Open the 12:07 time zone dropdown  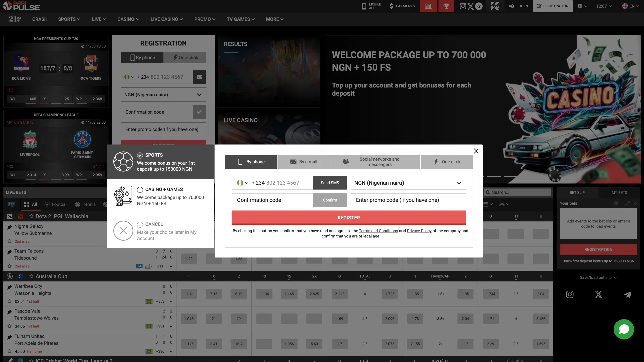[604, 6]
